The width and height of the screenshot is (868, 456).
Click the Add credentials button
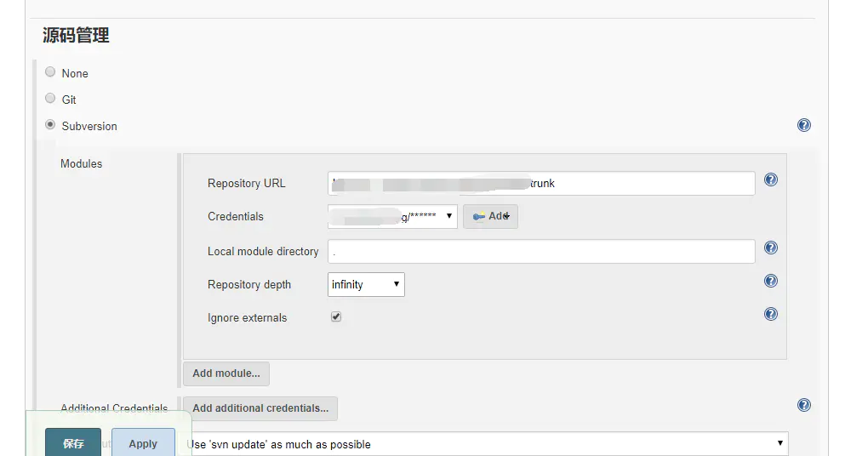pos(490,216)
